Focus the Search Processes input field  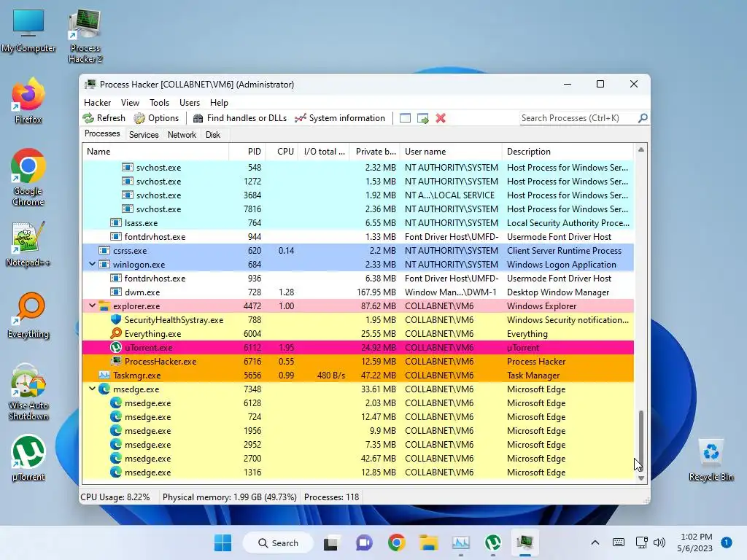tap(578, 117)
